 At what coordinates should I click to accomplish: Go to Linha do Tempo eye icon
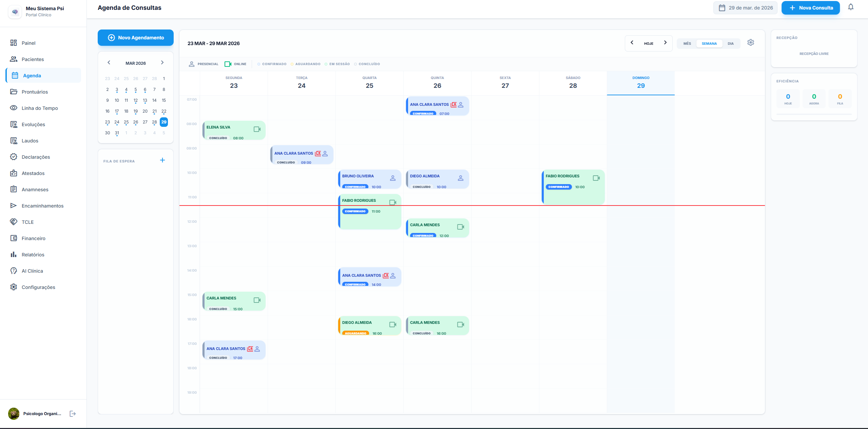[14, 108]
